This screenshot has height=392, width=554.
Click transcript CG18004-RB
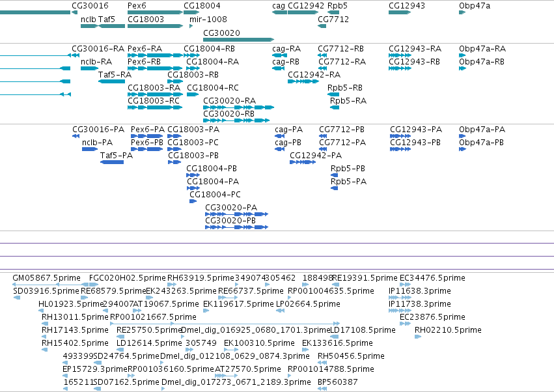[191, 55]
